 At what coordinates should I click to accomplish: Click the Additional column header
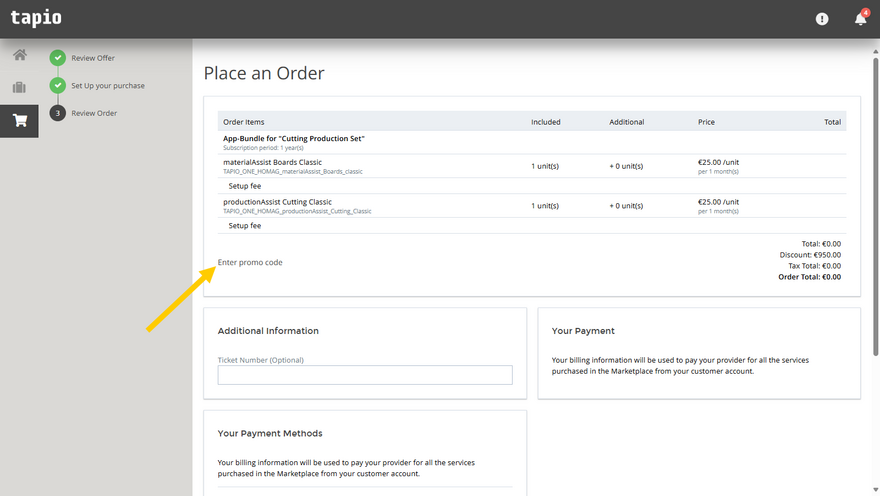[626, 122]
